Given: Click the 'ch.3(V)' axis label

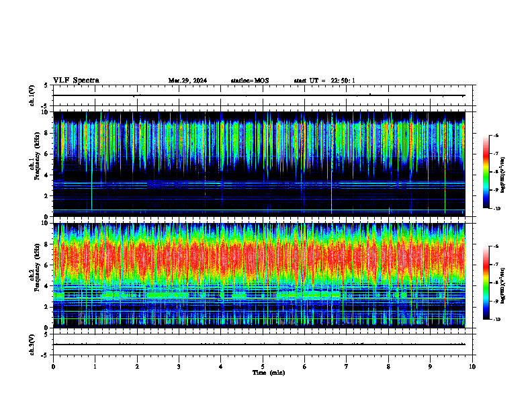Looking at the screenshot, I should point(32,345).
